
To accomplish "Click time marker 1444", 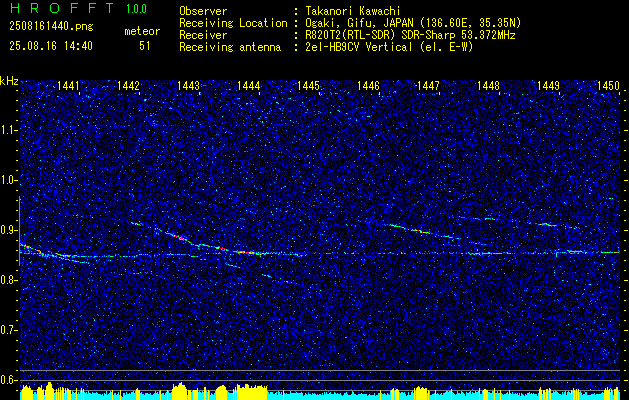I will (x=248, y=85).
